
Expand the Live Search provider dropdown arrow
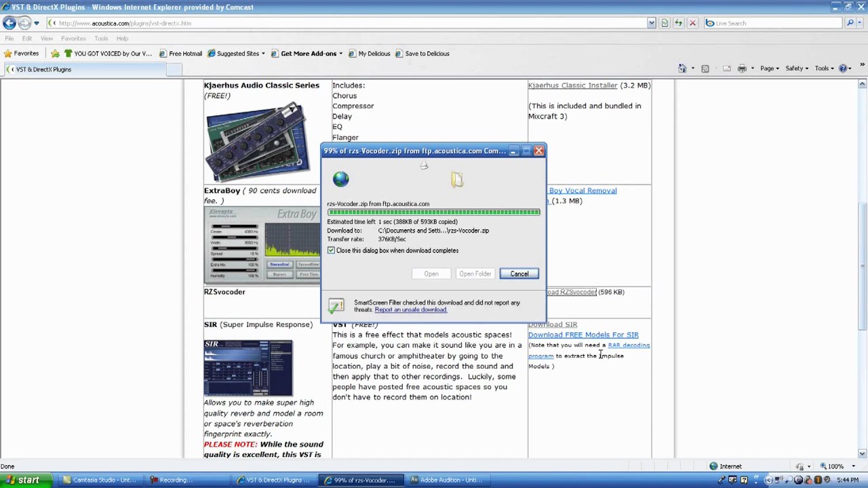[860, 23]
